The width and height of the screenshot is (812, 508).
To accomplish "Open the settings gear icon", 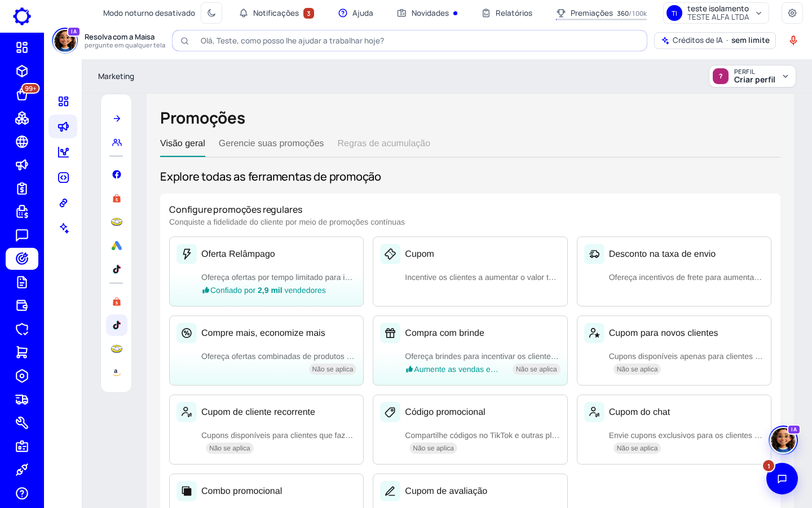I will pos(792,13).
